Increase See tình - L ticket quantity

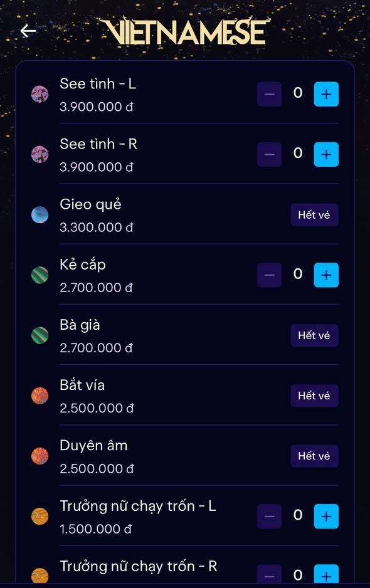pos(326,94)
